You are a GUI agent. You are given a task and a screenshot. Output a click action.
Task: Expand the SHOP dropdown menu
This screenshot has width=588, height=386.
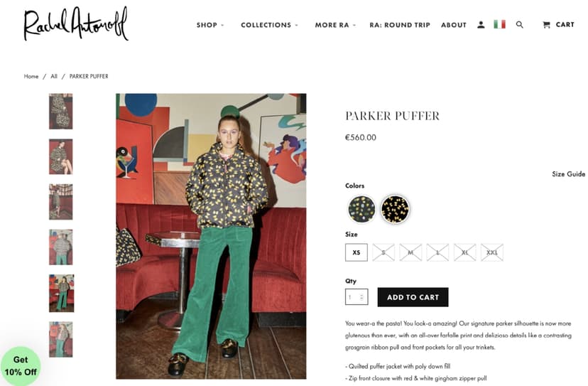coord(210,25)
